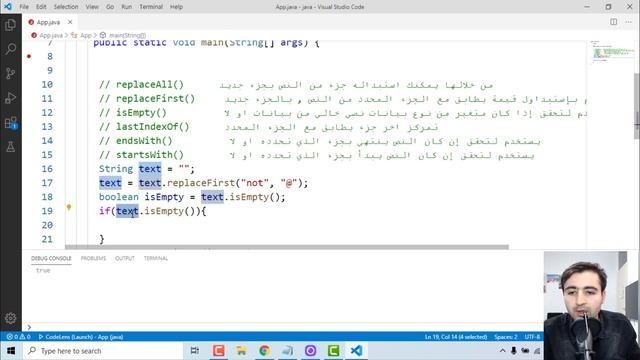
Task: Click Spaces: 2 indentation status
Action: click(505, 337)
